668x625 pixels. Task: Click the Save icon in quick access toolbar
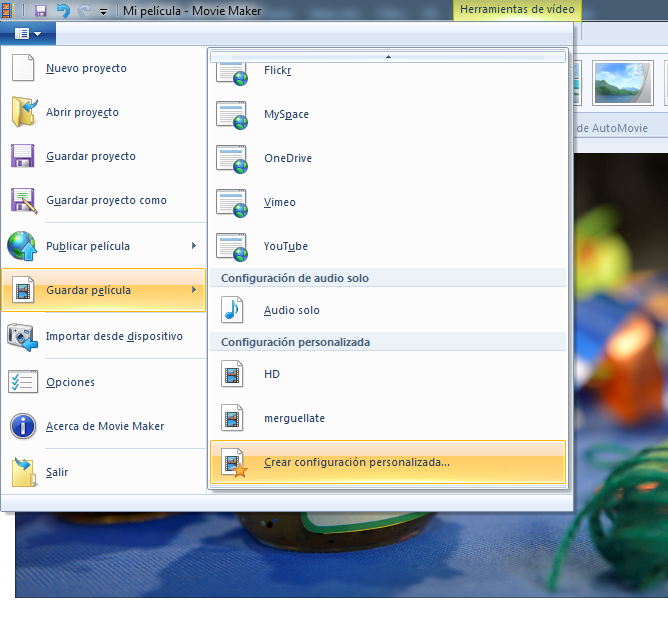pyautogui.click(x=41, y=10)
